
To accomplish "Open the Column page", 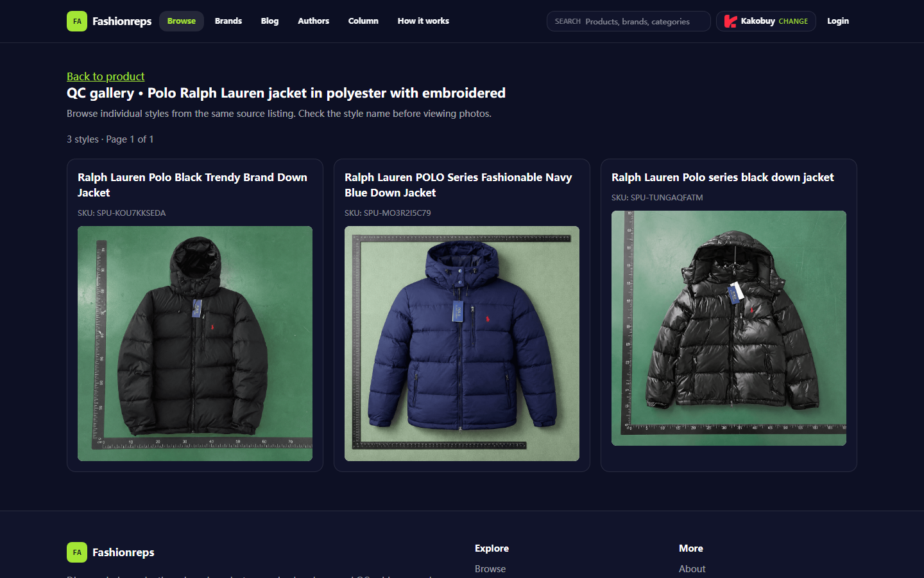I will coord(363,21).
